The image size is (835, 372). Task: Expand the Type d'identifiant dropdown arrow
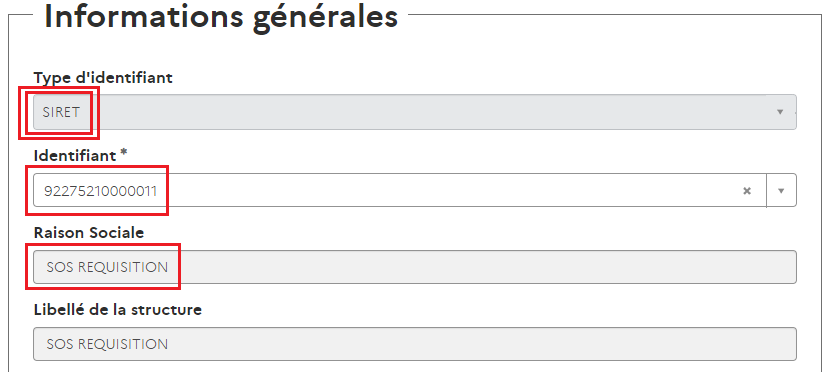[x=780, y=112]
